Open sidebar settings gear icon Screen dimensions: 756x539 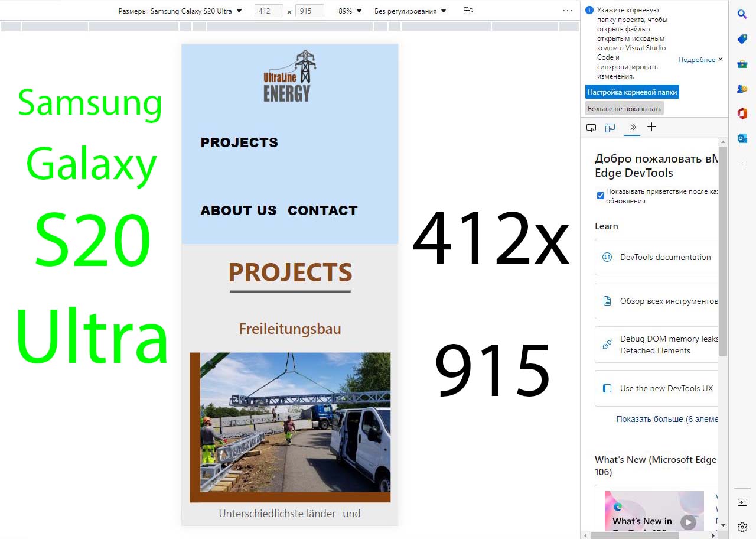742,527
